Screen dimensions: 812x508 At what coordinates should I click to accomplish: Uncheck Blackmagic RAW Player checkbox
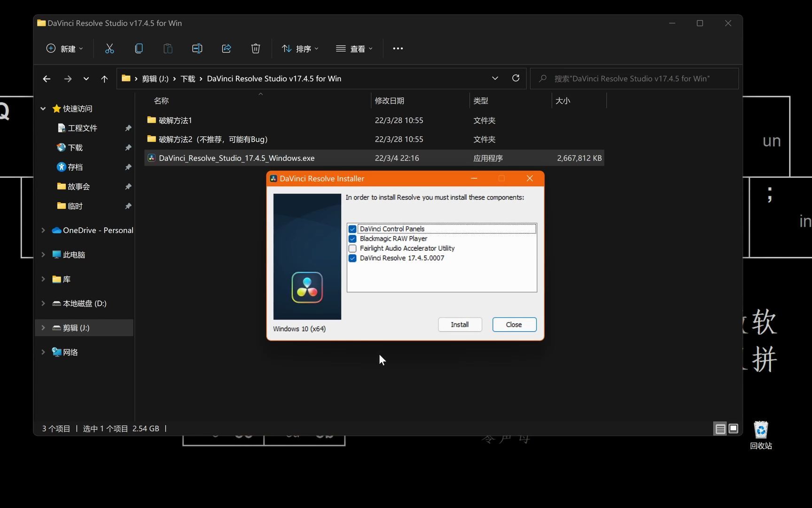point(352,239)
